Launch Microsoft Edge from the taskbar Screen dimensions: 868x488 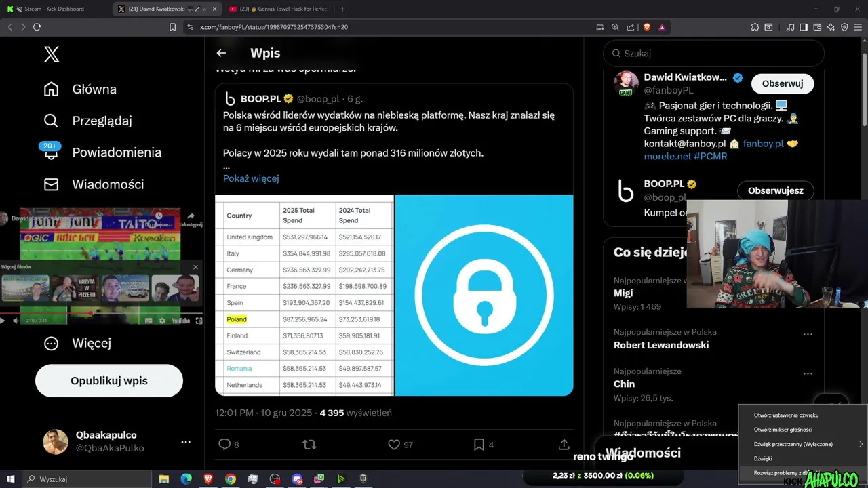(x=186, y=479)
